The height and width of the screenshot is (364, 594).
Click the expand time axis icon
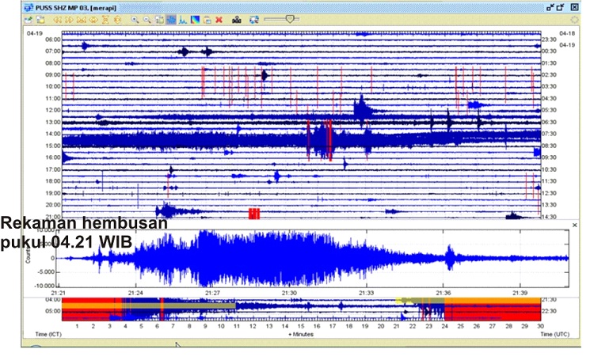coord(93,20)
